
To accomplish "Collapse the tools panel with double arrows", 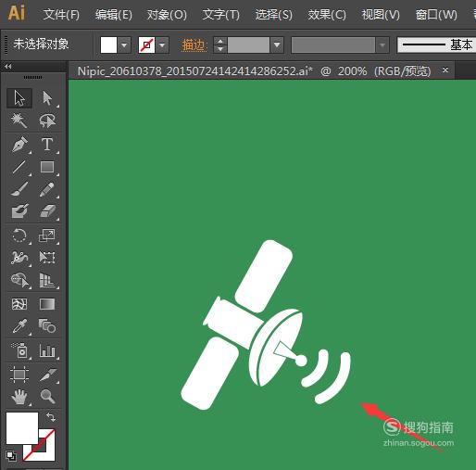I will (x=8, y=66).
